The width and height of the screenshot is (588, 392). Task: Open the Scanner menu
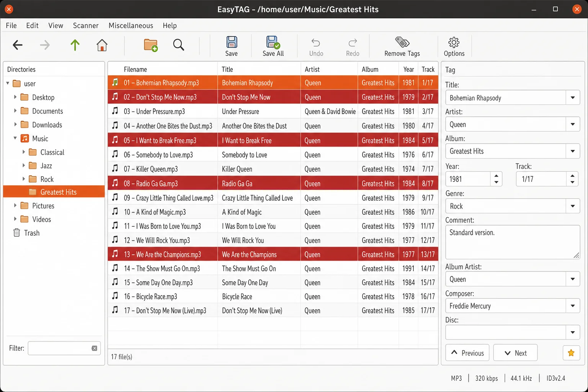click(86, 25)
